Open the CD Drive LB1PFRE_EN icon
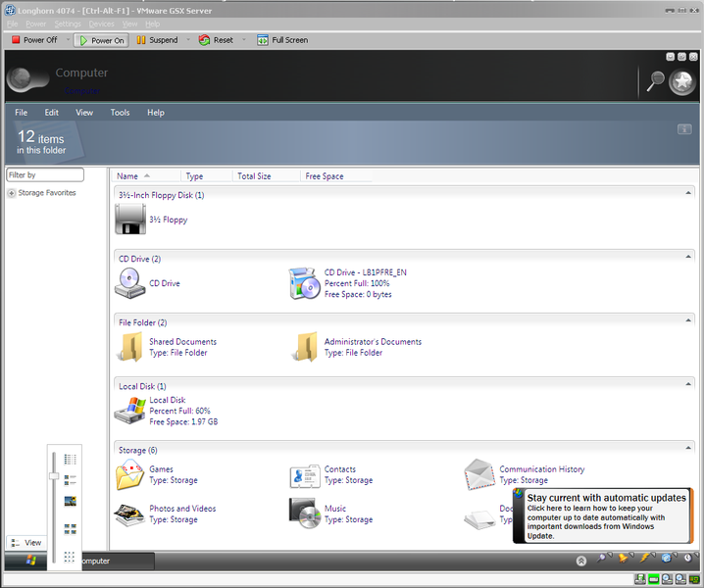704x588 pixels. pos(305,283)
